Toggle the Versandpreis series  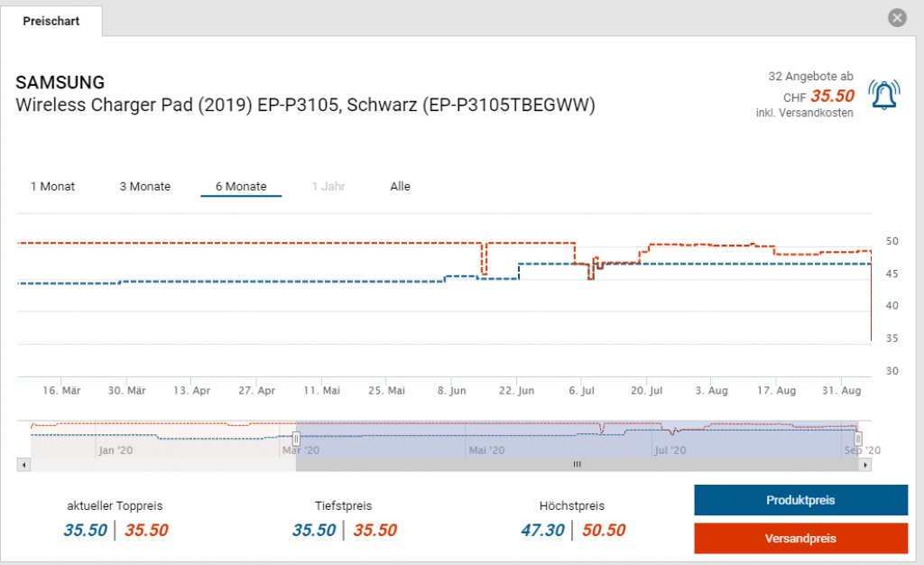[801, 539]
